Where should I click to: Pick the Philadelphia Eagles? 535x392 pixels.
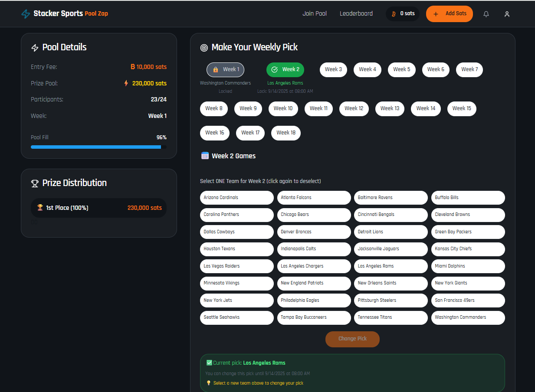[x=314, y=301]
